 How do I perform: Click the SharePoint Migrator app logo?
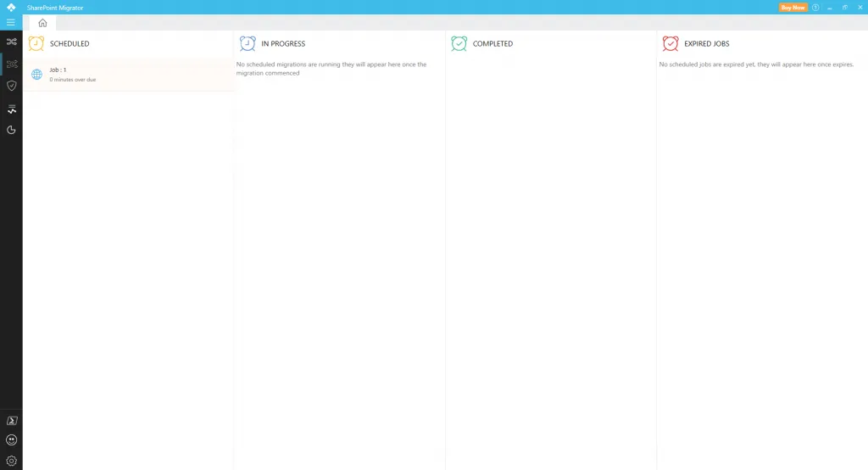click(x=11, y=7)
